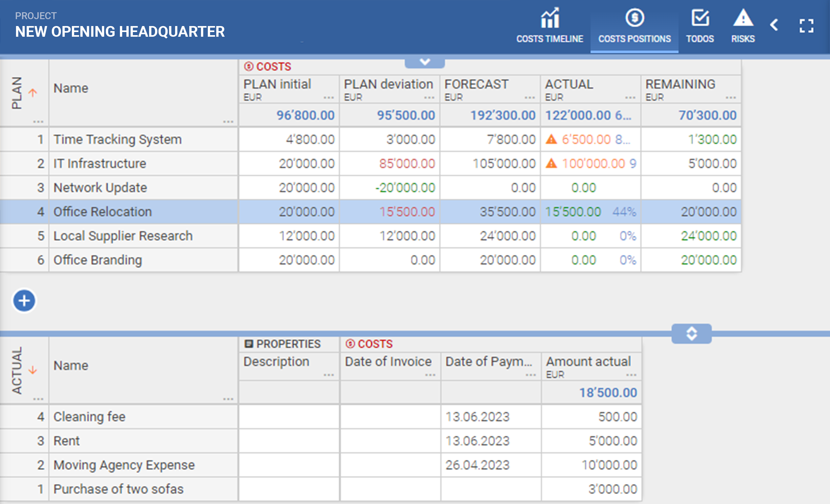
Task: Click the blue plus add-position button
Action: tap(24, 301)
